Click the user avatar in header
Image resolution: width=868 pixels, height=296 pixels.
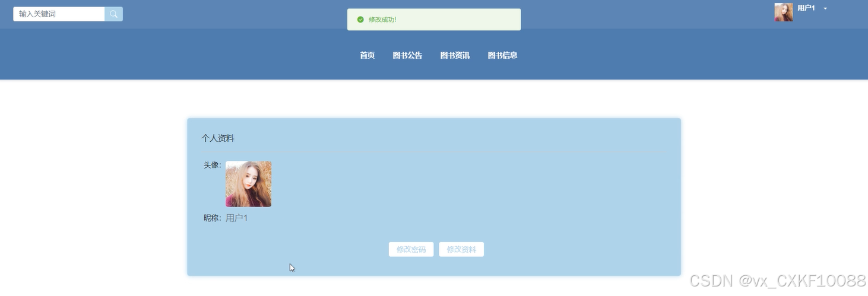click(x=784, y=12)
